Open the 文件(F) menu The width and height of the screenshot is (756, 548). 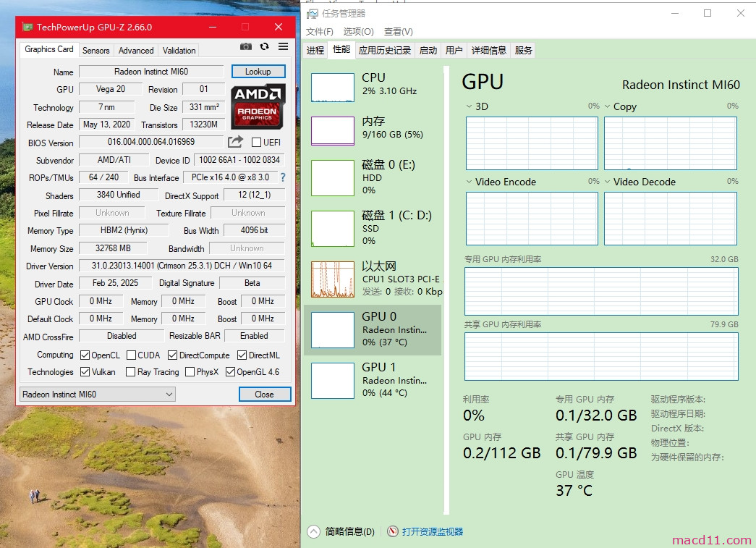[320, 31]
